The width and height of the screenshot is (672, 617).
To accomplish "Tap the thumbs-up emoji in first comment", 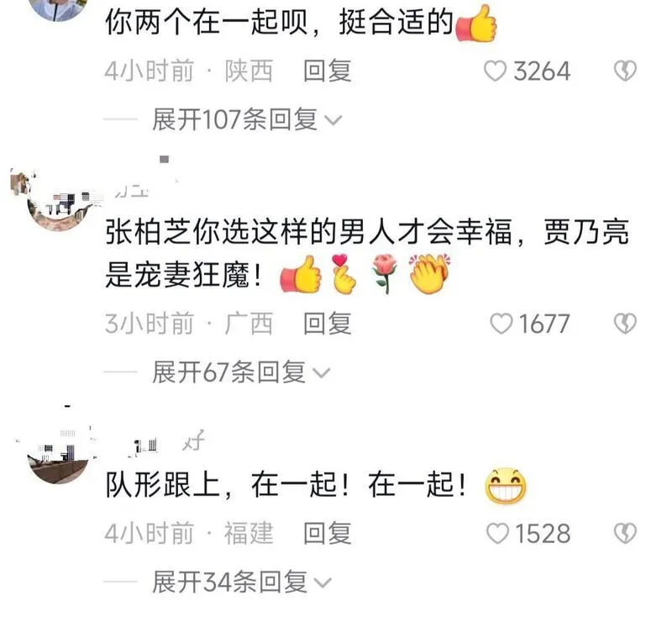I will 476,24.
